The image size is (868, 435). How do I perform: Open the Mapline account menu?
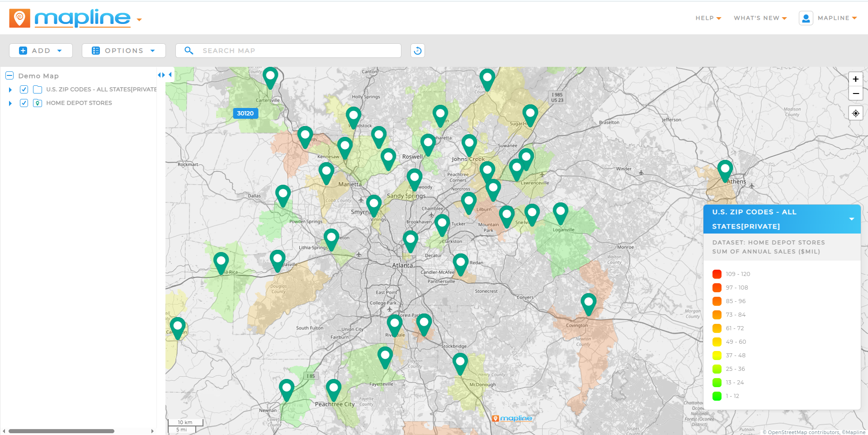click(x=837, y=18)
